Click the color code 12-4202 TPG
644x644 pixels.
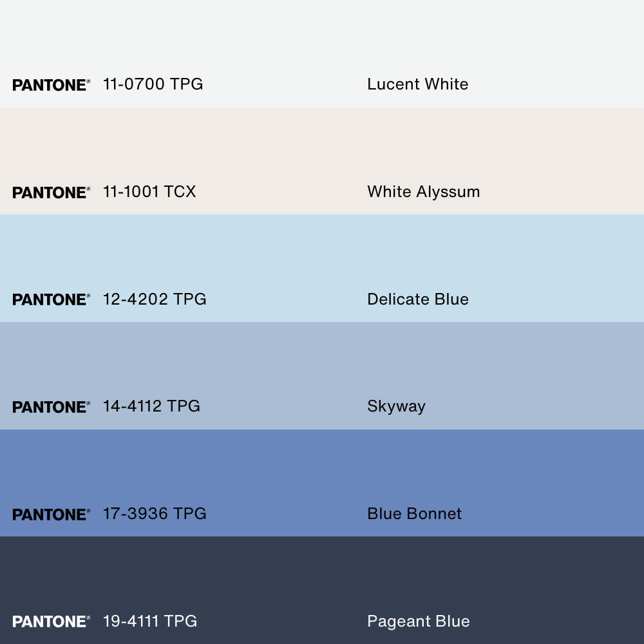[x=155, y=299]
